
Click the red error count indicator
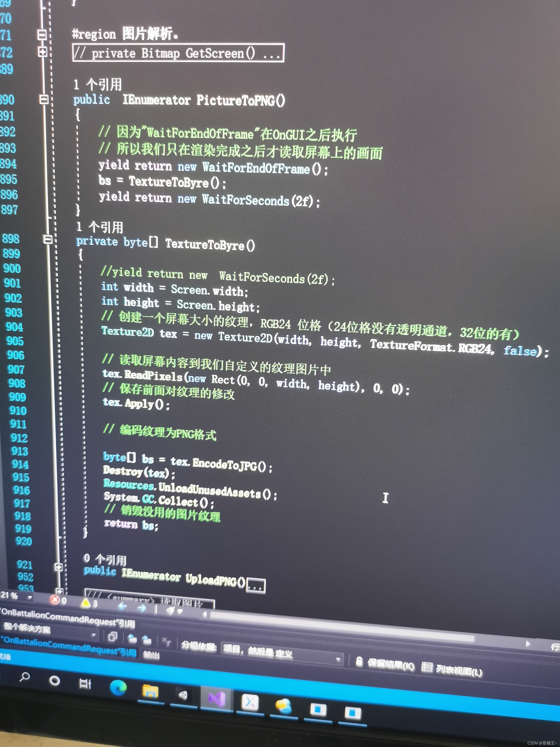[x=58, y=600]
